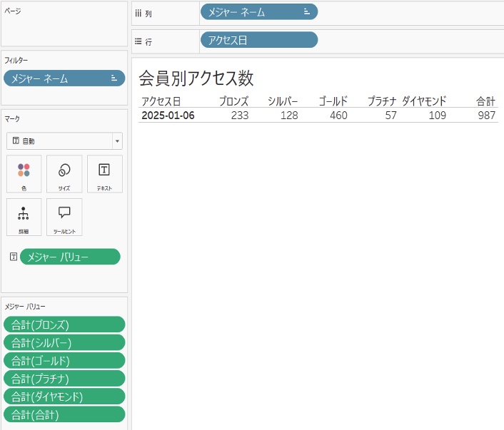Open the Color mark card
This screenshot has width=504, height=430.
24,173
